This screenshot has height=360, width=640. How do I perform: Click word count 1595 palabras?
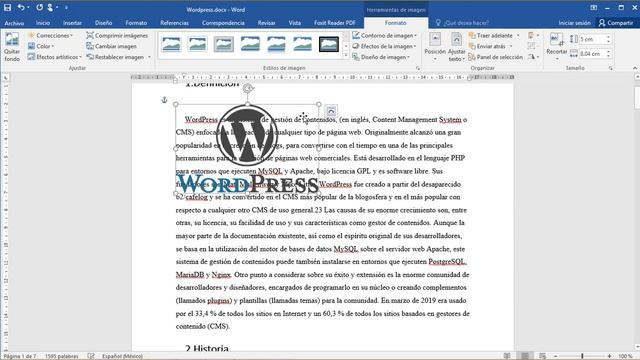(x=61, y=356)
